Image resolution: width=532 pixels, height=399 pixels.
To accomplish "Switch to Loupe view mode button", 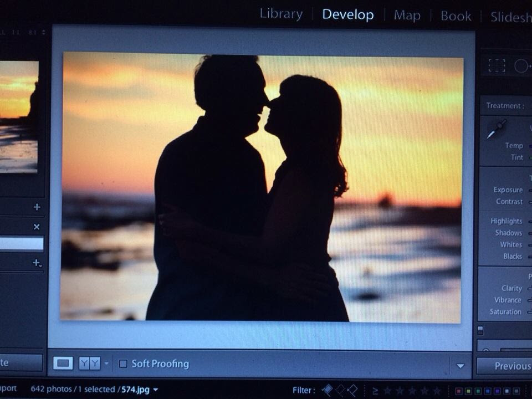I will [x=63, y=364].
